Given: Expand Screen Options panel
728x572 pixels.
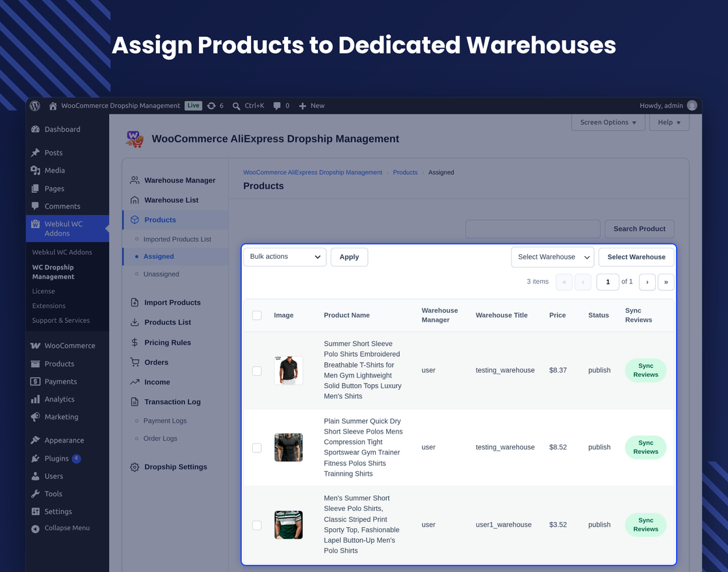Looking at the screenshot, I should [x=608, y=122].
